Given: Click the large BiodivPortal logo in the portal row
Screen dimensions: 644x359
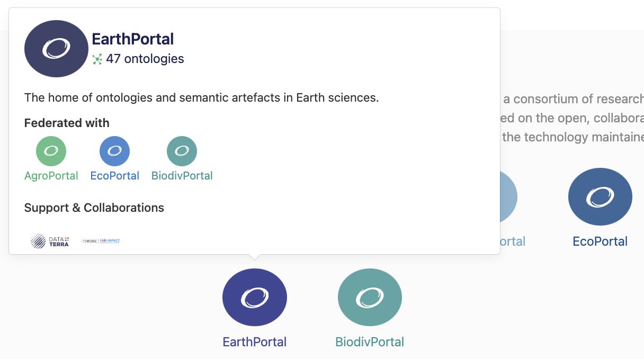Looking at the screenshot, I should point(370,297).
